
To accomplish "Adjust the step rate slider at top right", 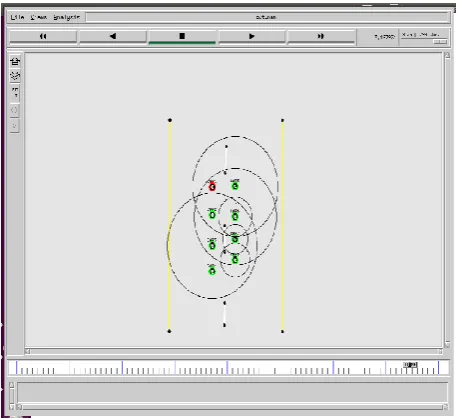I will click(x=440, y=42).
